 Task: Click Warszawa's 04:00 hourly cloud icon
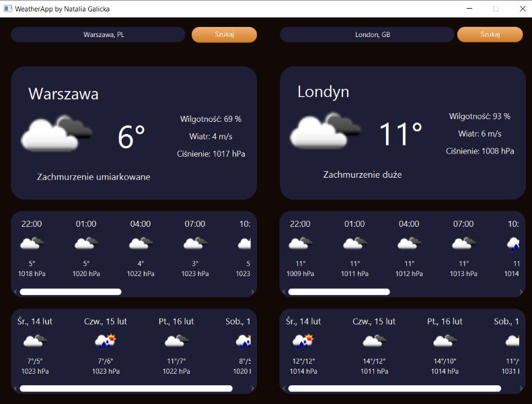click(141, 244)
